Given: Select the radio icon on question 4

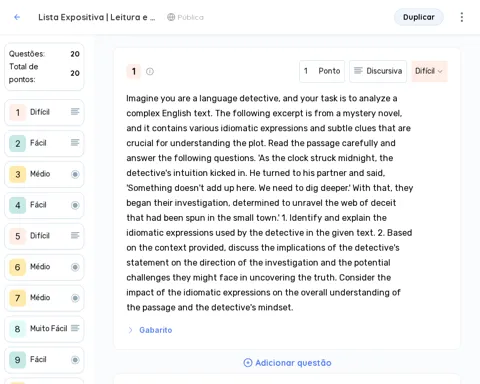Looking at the screenshot, I should 75,205.
